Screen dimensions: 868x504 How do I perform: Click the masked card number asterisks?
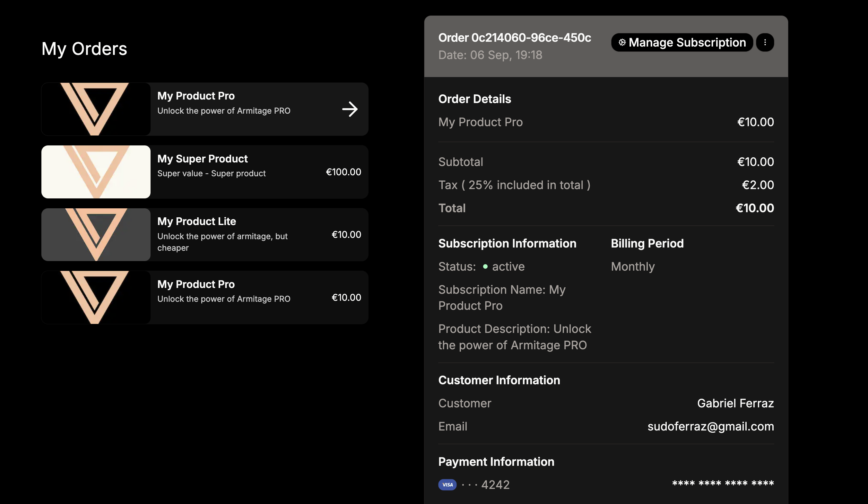[723, 483]
